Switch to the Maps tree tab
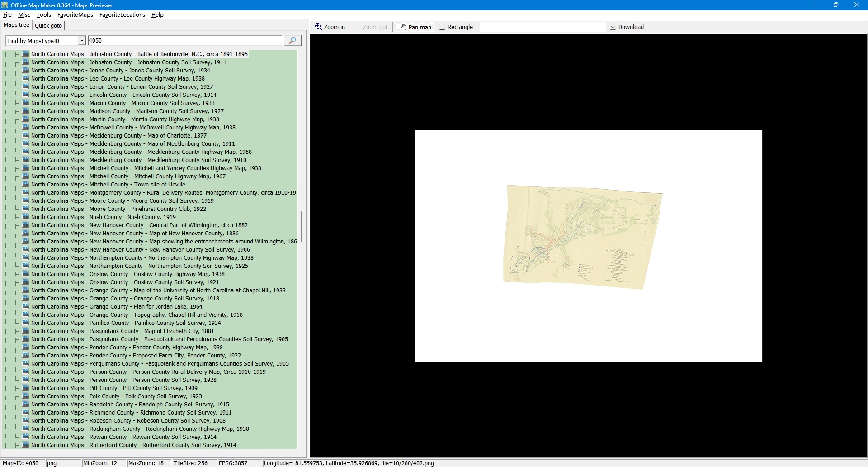868x467 pixels. click(x=17, y=25)
